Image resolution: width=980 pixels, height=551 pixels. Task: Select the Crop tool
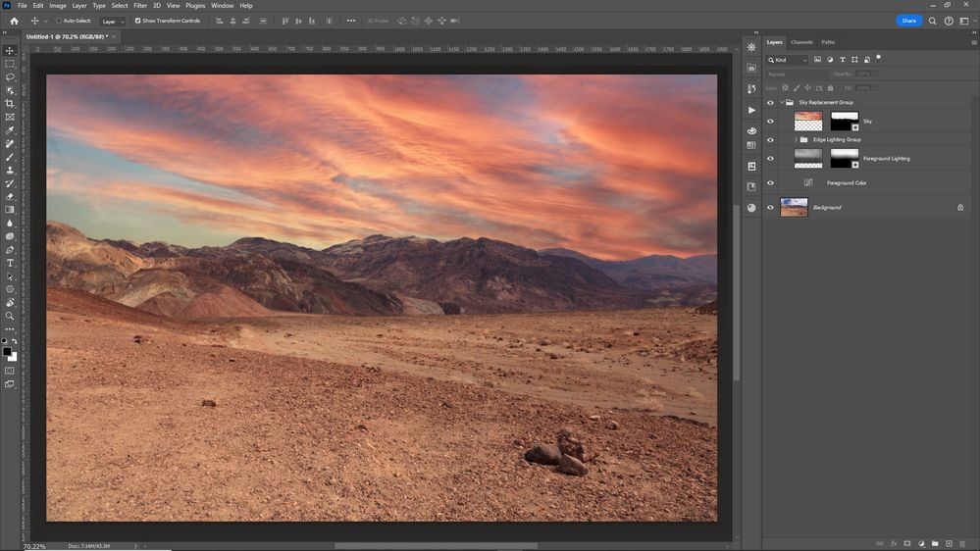tap(10, 104)
